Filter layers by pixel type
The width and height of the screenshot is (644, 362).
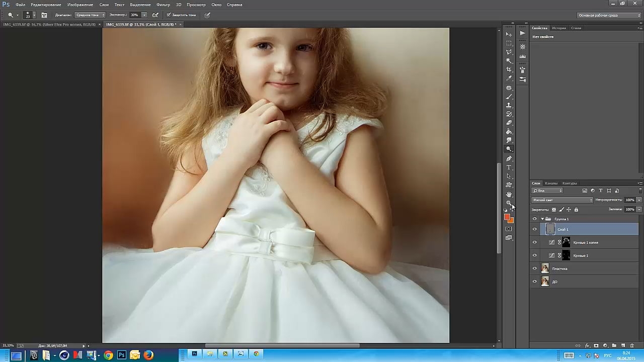585,191
